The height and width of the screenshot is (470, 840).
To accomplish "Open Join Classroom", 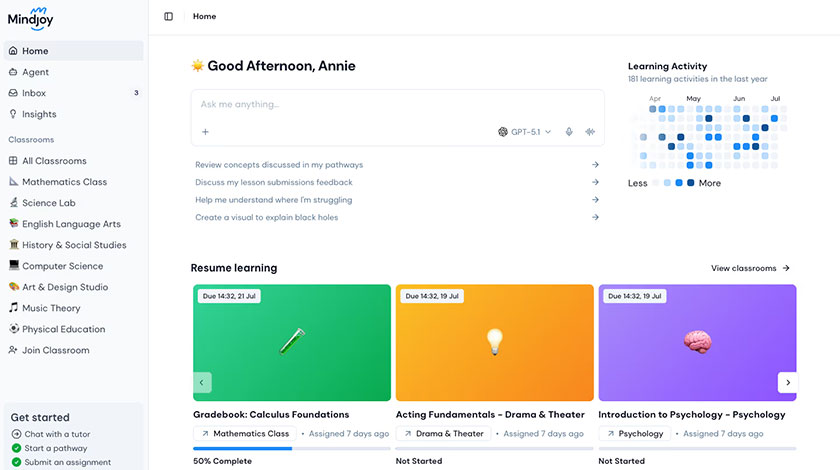I will pyautogui.click(x=73, y=350).
